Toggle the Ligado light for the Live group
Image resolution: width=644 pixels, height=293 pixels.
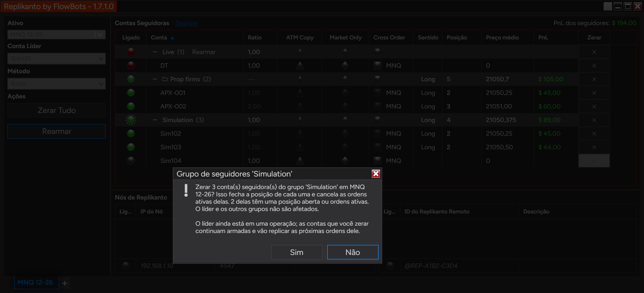pos(131,52)
